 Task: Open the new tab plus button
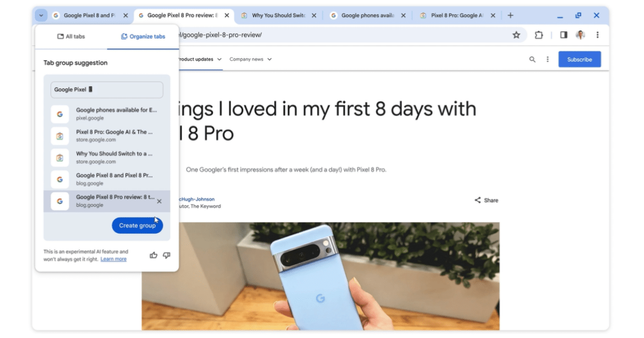(510, 16)
